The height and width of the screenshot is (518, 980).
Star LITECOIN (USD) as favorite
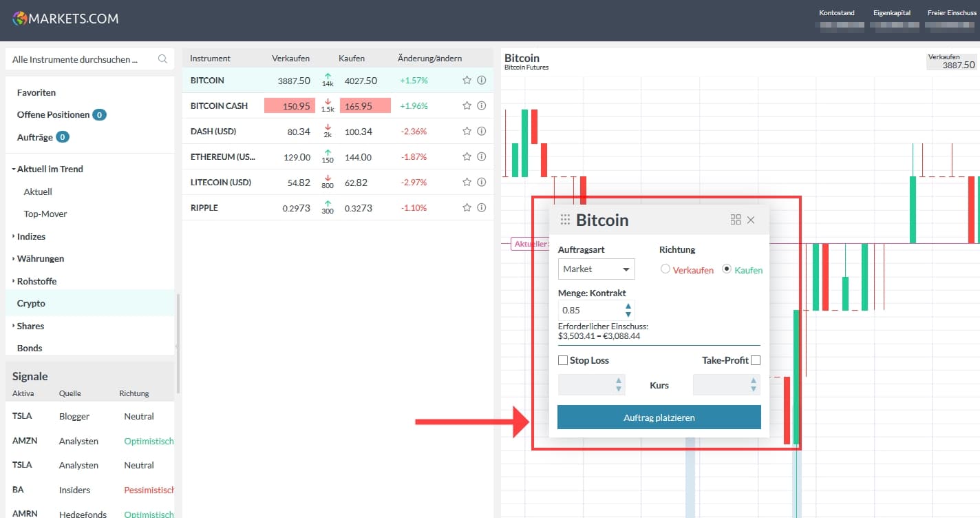pos(467,183)
